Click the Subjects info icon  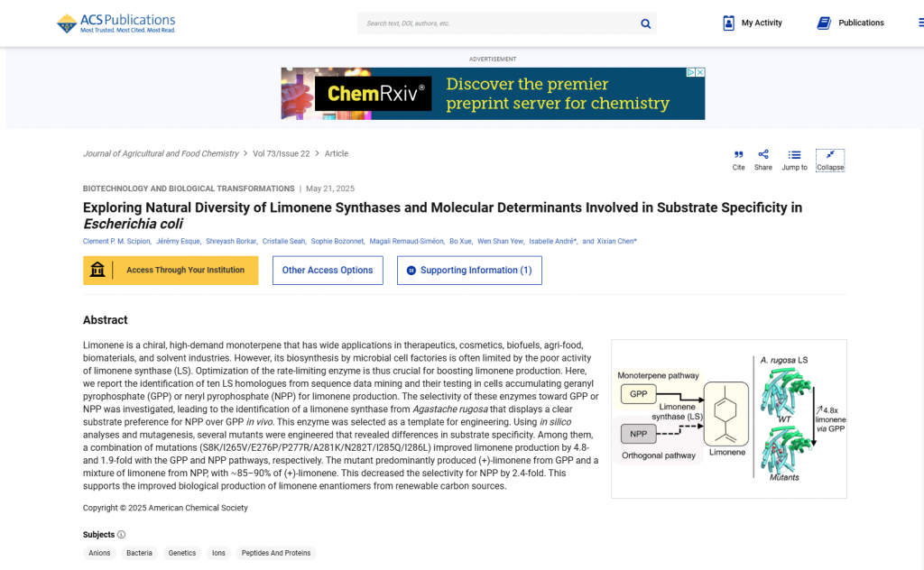coord(122,535)
